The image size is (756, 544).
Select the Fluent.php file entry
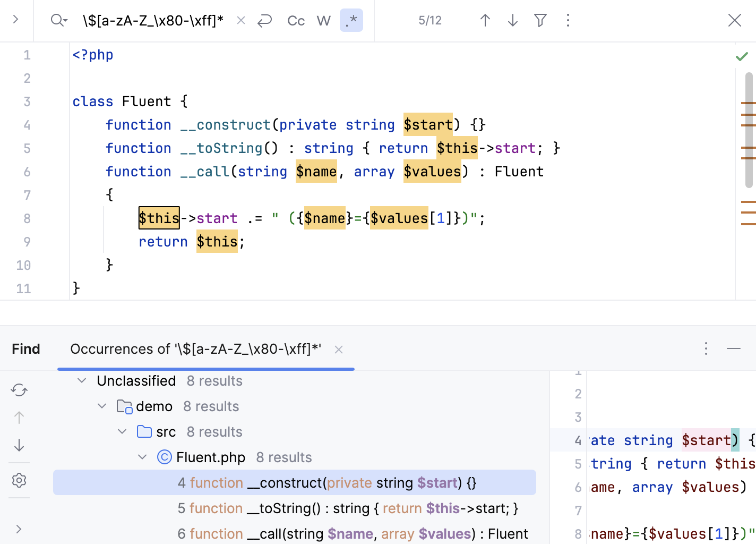coord(211,457)
